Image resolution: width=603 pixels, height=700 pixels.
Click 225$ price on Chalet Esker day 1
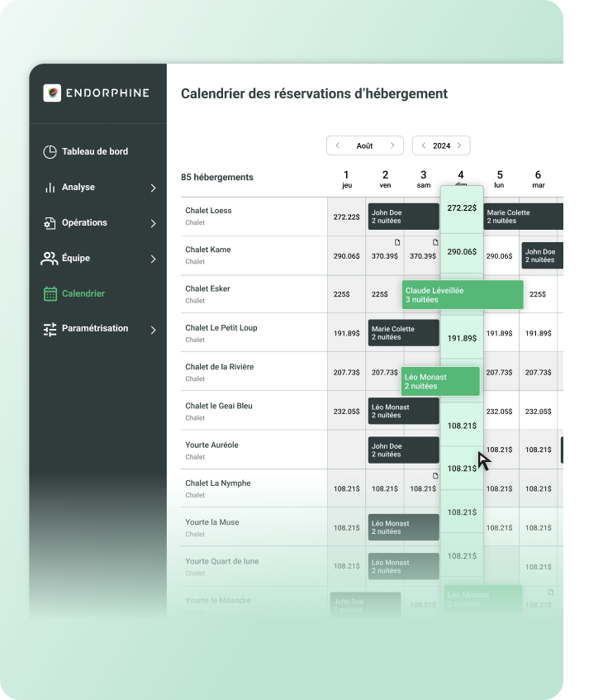[x=341, y=294]
